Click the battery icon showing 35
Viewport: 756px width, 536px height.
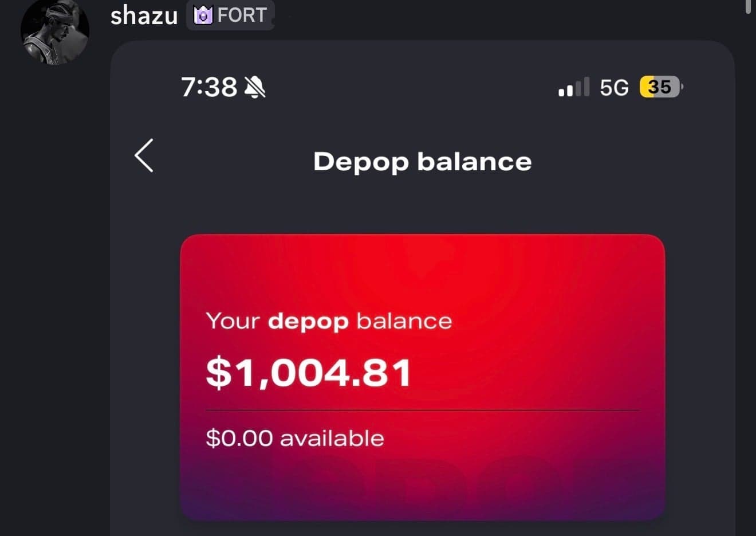click(660, 87)
